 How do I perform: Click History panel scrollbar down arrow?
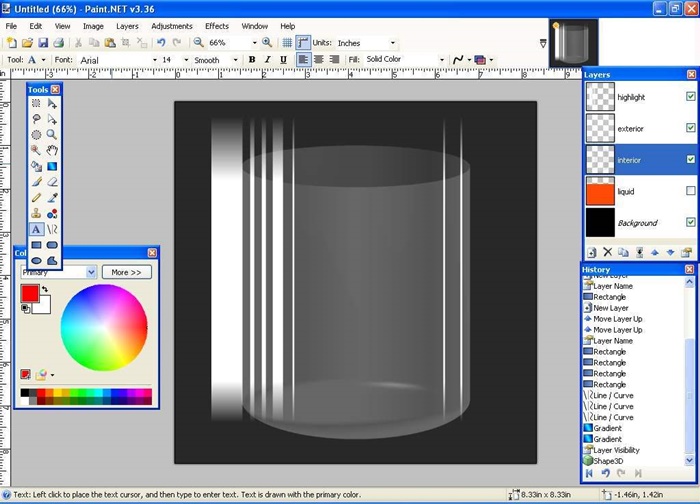[689, 460]
